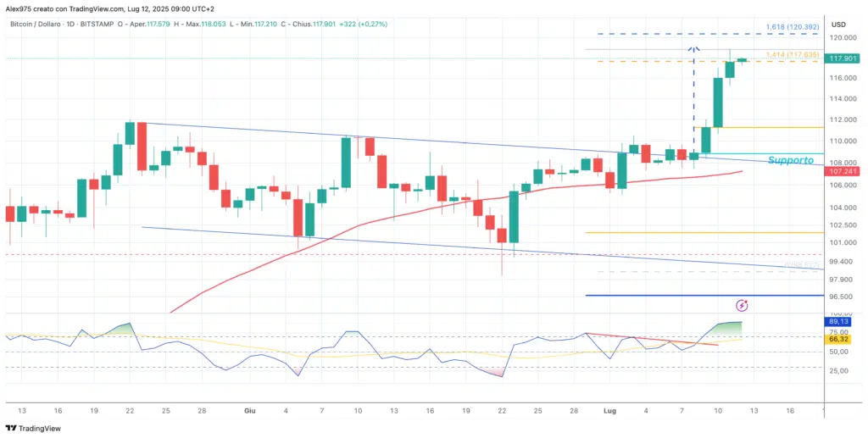This screenshot has width=868, height=438.
Task: Select the tall green candle on Lug 10
Action: pyautogui.click(x=718, y=103)
